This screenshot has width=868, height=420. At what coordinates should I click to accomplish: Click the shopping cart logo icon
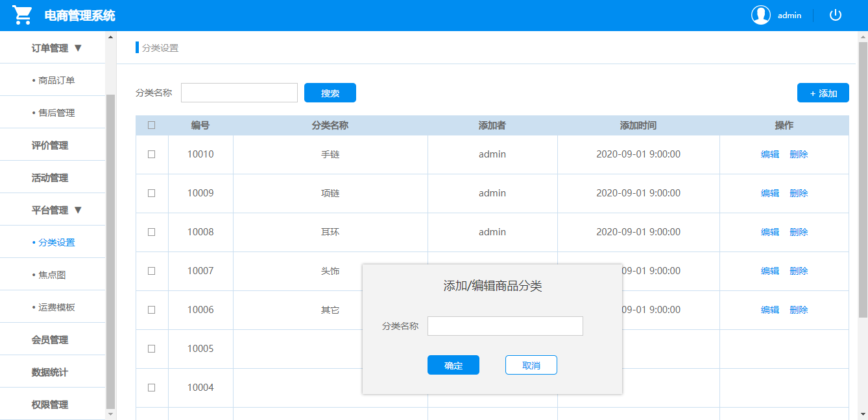pos(22,13)
